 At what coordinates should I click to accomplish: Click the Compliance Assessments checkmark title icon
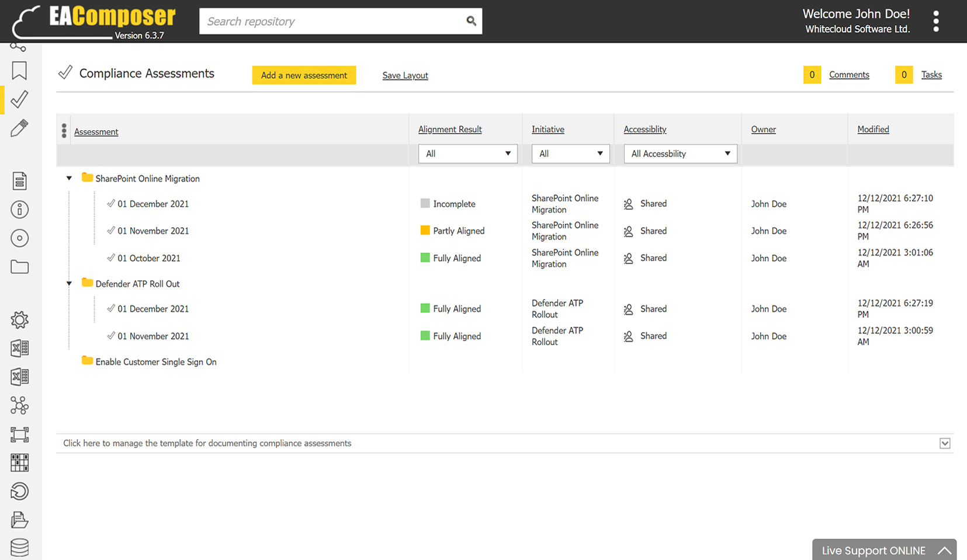coord(65,72)
